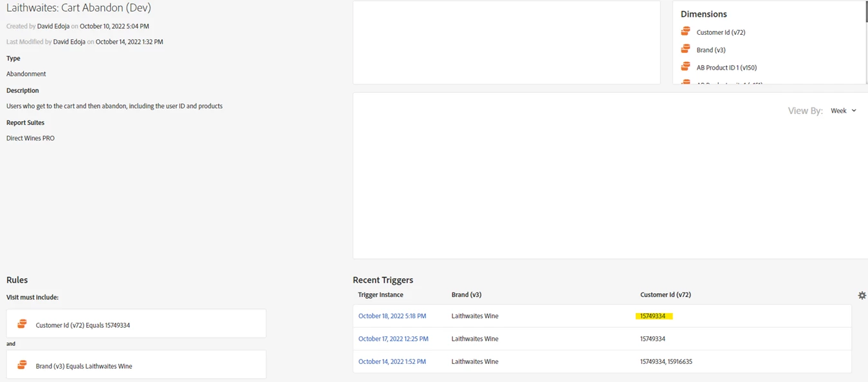868x382 pixels.
Task: Click the title Laithwaites: Cart Abandon (Dev)
Action: [x=78, y=8]
